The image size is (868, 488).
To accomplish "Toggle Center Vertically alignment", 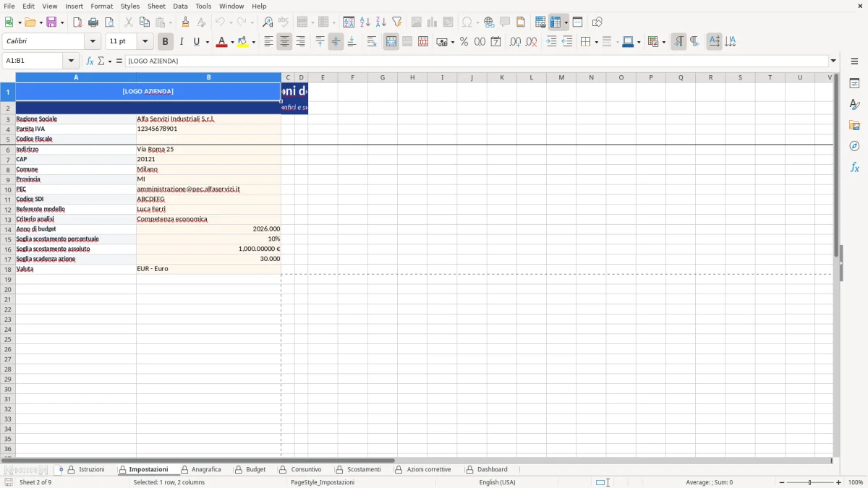I will pyautogui.click(x=336, y=42).
